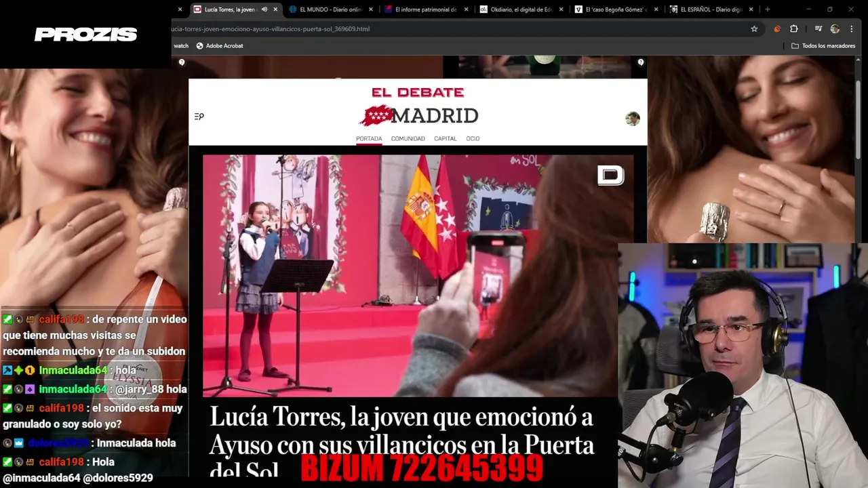The width and height of the screenshot is (868, 488).
Task: Click the Brave shield icon in the toolbar
Action: 777,29
